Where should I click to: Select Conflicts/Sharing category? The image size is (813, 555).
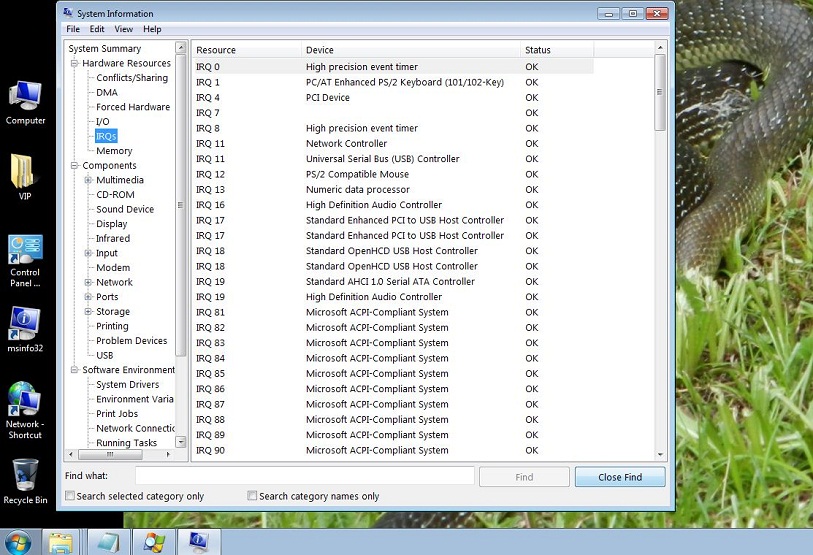[132, 78]
